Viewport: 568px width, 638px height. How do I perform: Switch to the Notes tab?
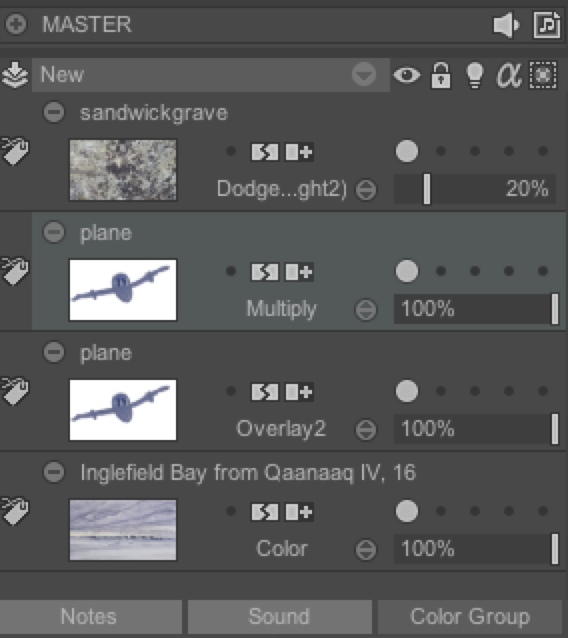(90, 616)
